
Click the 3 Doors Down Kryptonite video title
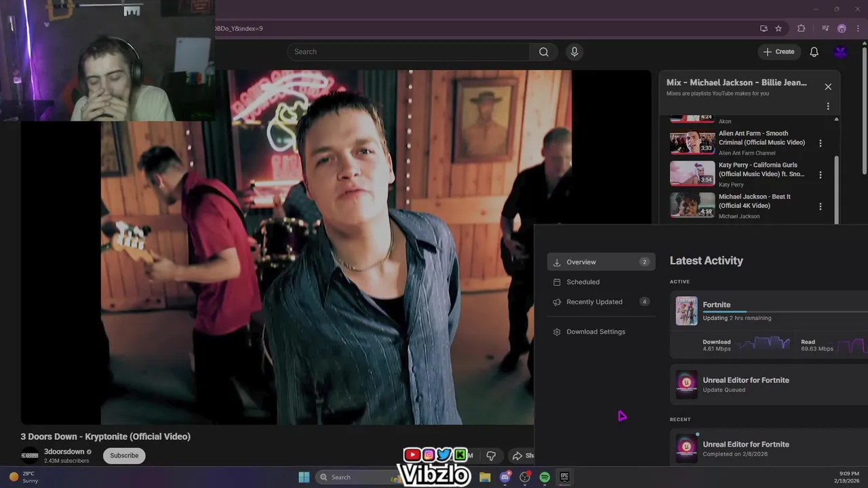105,436
